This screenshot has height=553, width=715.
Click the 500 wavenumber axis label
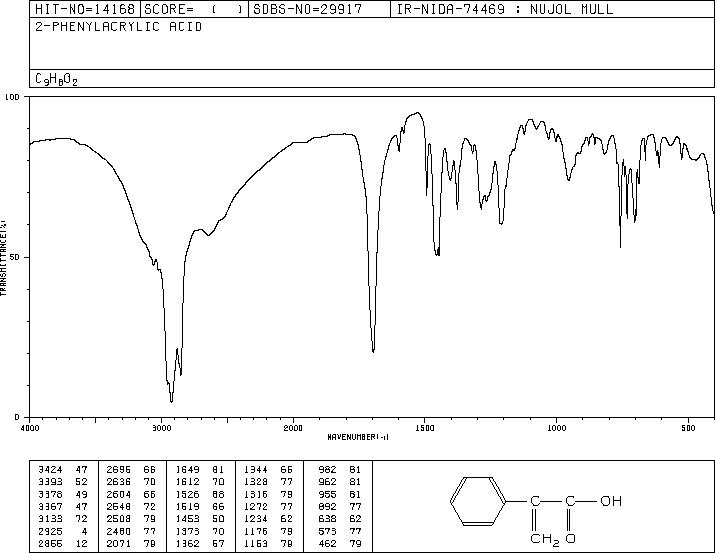(688, 428)
